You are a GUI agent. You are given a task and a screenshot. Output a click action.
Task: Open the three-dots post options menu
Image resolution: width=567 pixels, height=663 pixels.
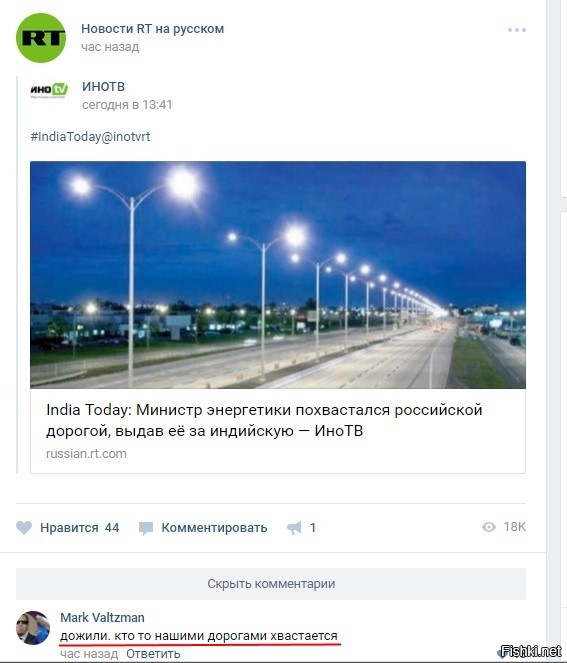pos(517,30)
